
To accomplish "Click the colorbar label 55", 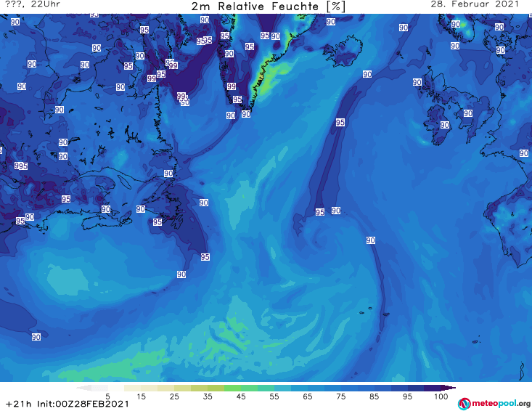I will (274, 396).
